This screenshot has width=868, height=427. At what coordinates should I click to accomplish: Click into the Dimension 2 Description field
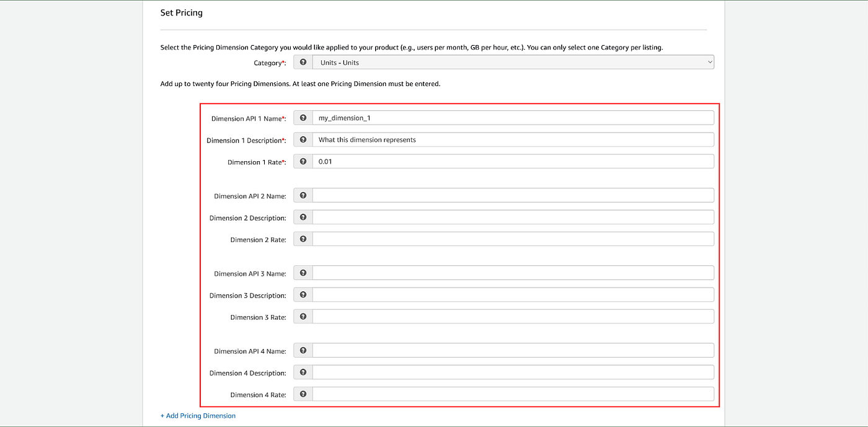(x=513, y=217)
